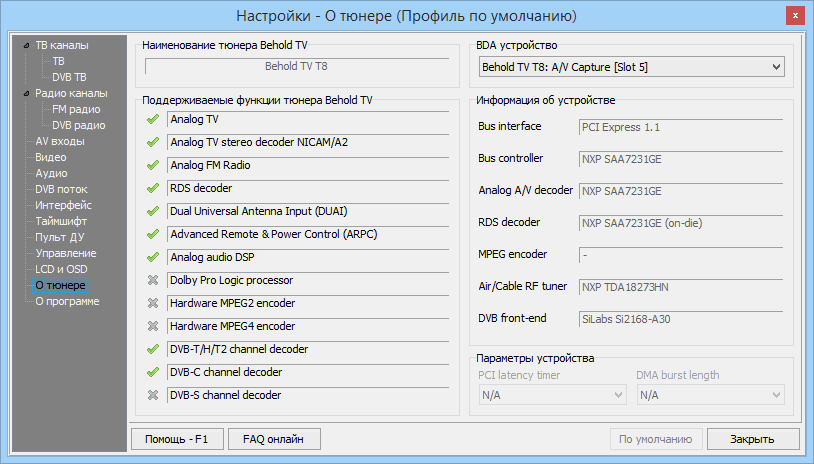The width and height of the screenshot is (814, 464).
Task: Click the checkmark next to Analog audio DSP
Action: tap(153, 258)
